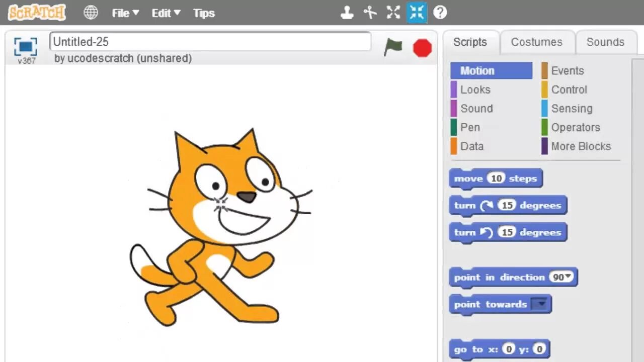The width and height of the screenshot is (644, 362).
Task: Click the point in direction block label
Action: (x=499, y=278)
